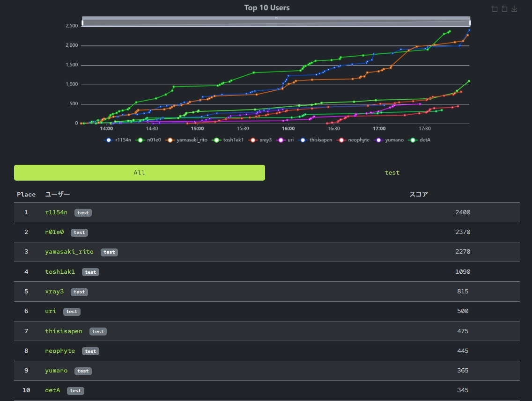Click the test badge next to xray3
The height and width of the screenshot is (401, 532).
point(80,292)
